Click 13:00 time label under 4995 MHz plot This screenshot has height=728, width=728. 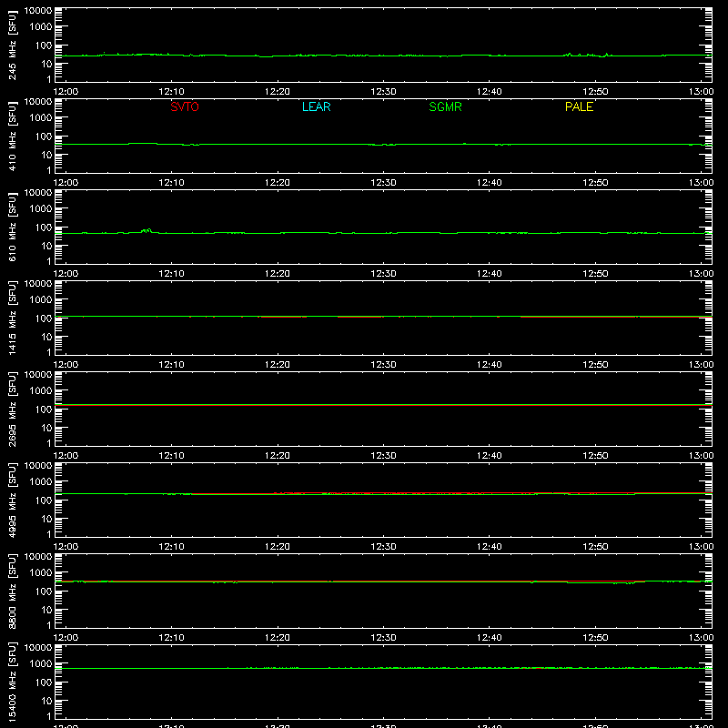coord(701,547)
